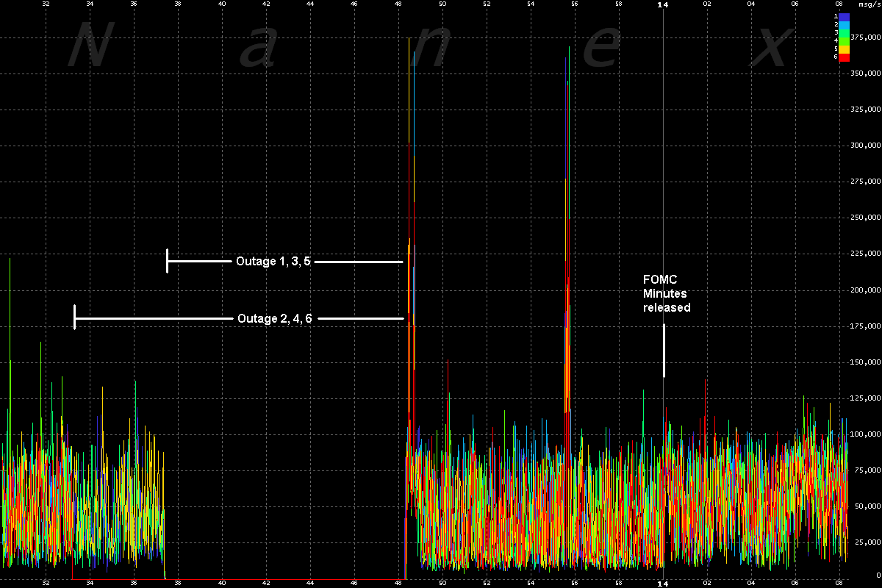Click minute label "34" on the bottom axis

(x=90, y=584)
